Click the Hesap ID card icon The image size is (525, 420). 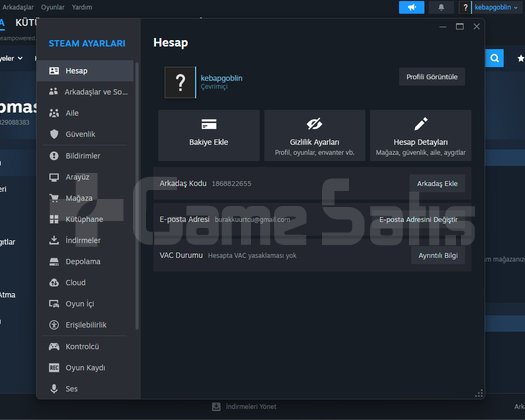pyautogui.click(x=54, y=71)
